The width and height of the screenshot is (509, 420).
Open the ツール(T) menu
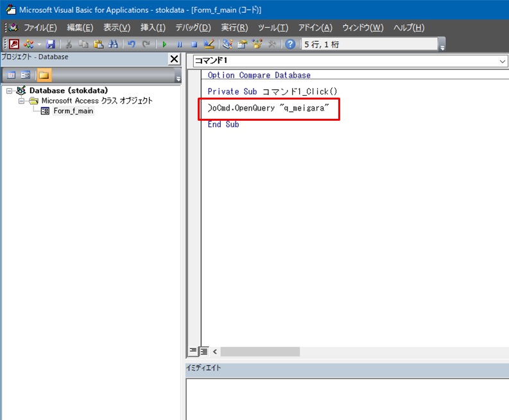(x=273, y=28)
